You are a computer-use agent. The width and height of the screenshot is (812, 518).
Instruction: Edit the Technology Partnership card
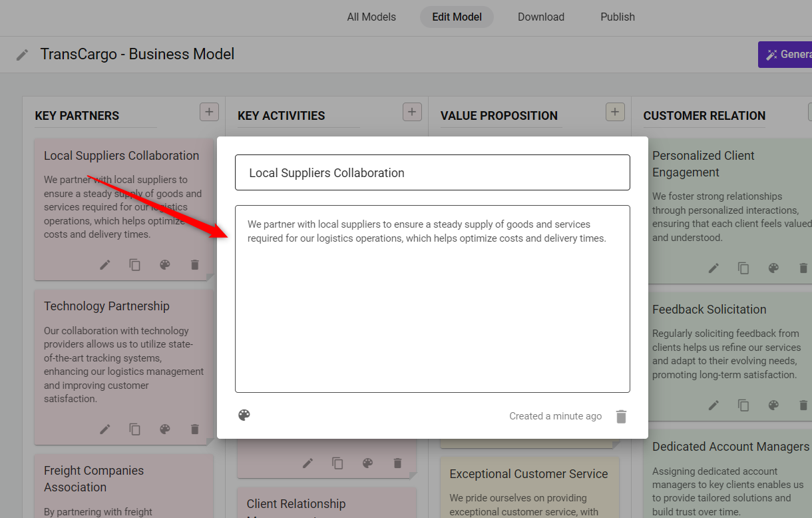pos(105,429)
